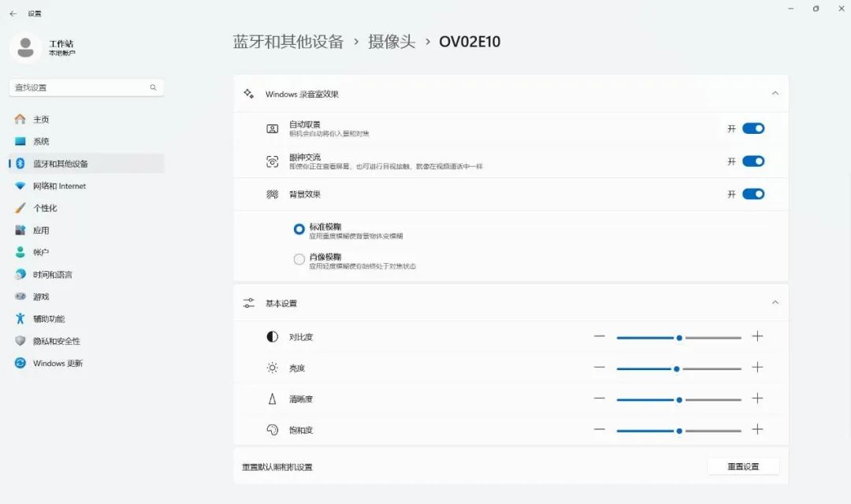
Task: Click the 主页 home icon in sidebar
Action: coord(20,119)
